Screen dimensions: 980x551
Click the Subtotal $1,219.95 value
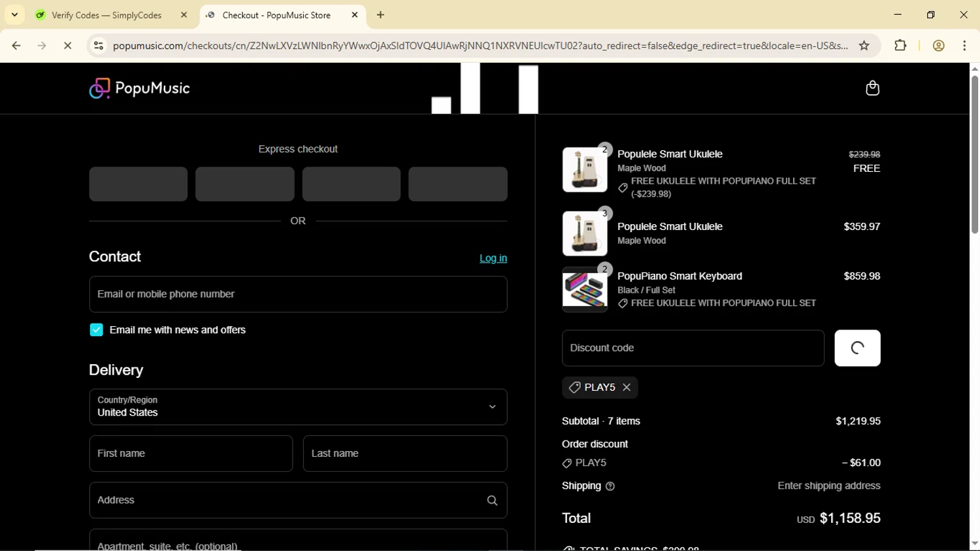(858, 422)
